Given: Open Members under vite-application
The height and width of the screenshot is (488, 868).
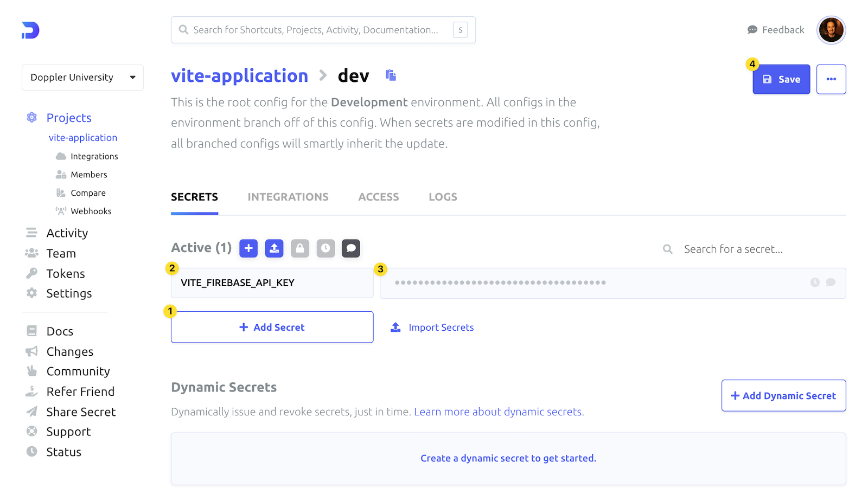Looking at the screenshot, I should pos(89,175).
